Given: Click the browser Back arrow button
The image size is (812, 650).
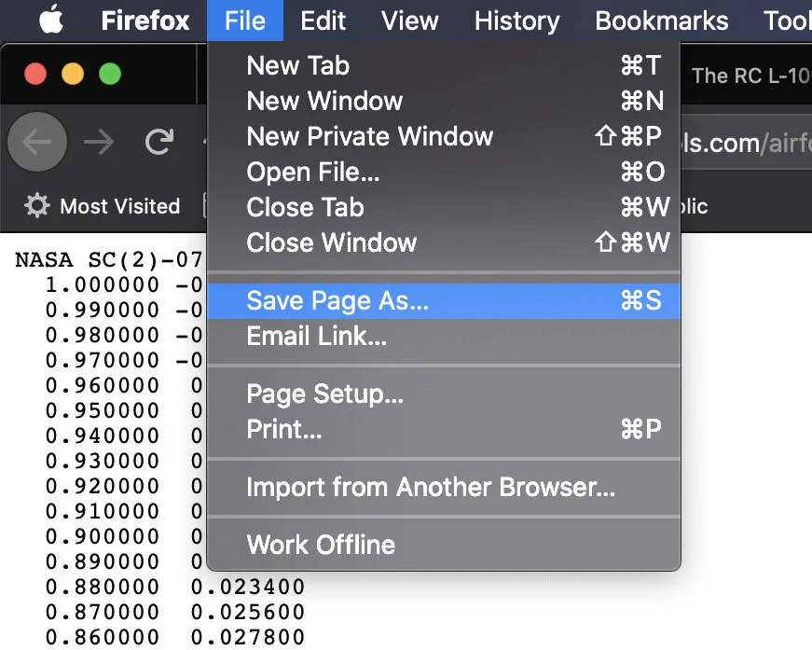Looking at the screenshot, I should coord(37,142).
